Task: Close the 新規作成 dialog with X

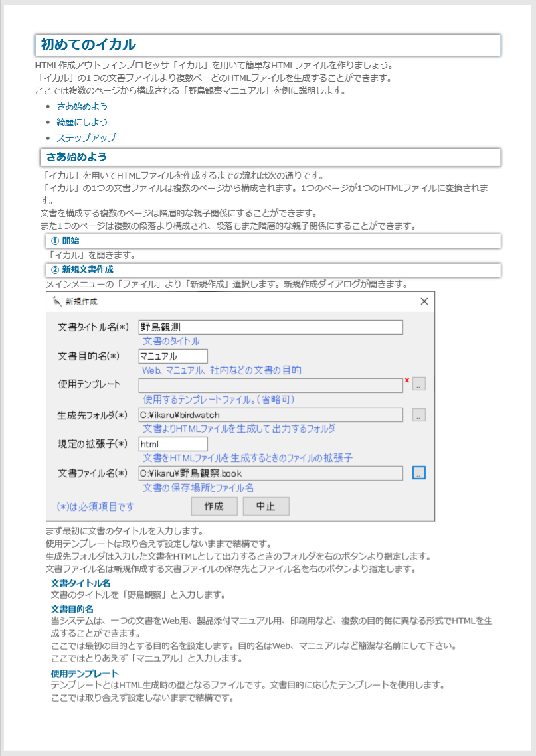Action: click(x=424, y=301)
